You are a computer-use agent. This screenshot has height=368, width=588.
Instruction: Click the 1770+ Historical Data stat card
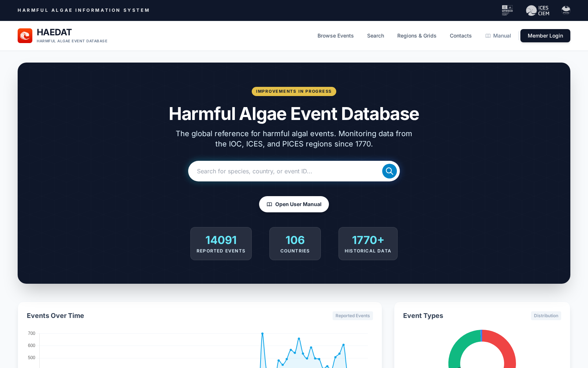tap(368, 244)
